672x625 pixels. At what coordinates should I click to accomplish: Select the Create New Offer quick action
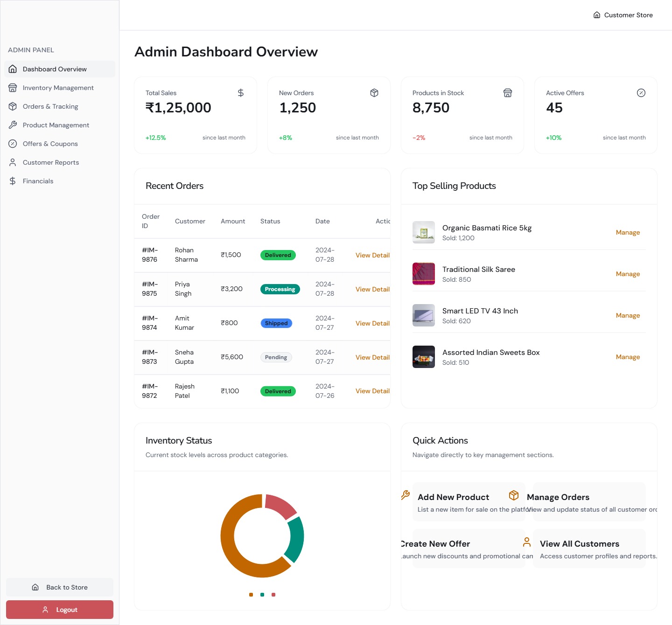coord(469,549)
